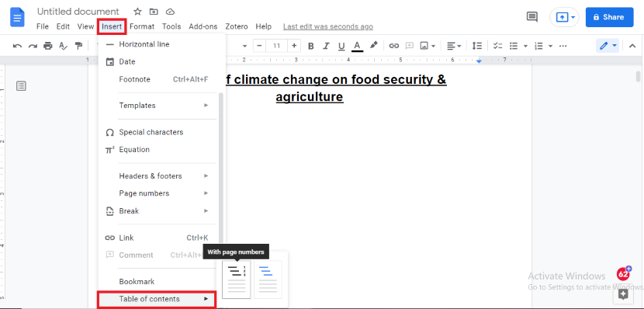Select the paint format tool
The height and width of the screenshot is (309, 644).
pyautogui.click(x=78, y=46)
